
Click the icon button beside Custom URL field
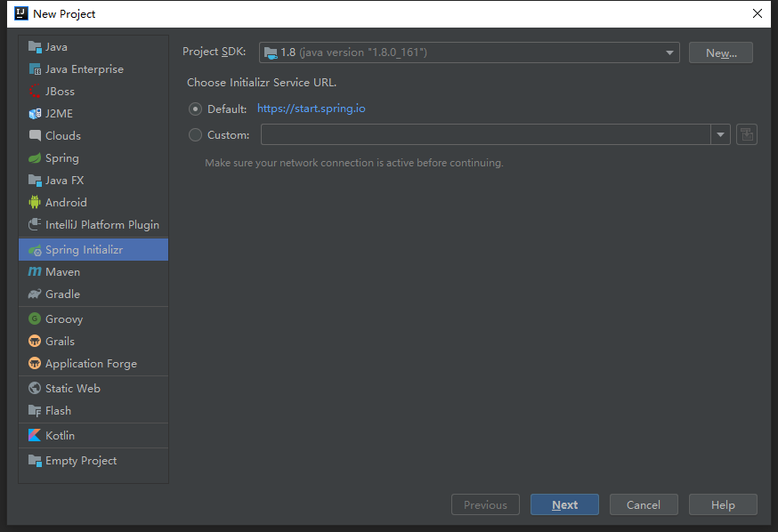pos(746,134)
